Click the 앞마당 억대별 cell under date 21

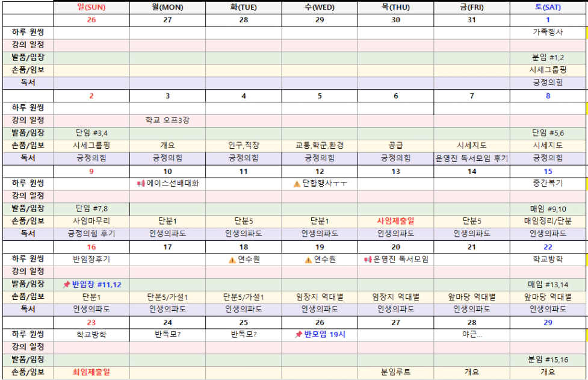click(472, 297)
